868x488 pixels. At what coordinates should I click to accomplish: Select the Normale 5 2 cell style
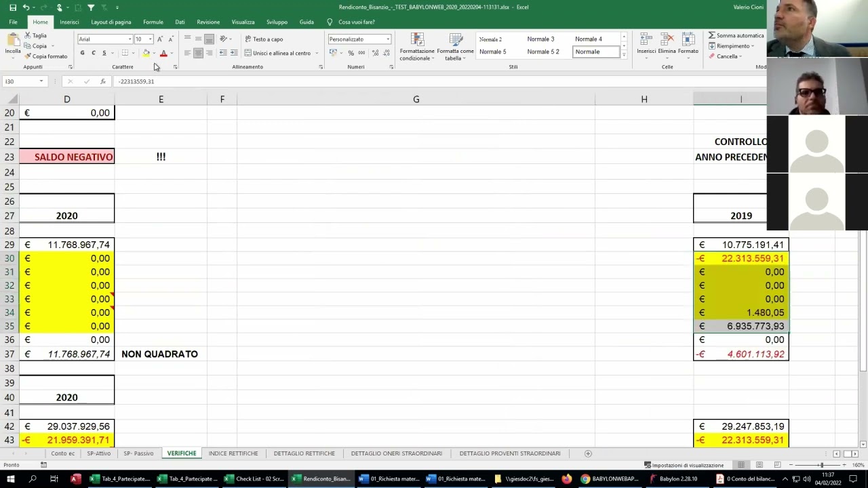coord(543,52)
